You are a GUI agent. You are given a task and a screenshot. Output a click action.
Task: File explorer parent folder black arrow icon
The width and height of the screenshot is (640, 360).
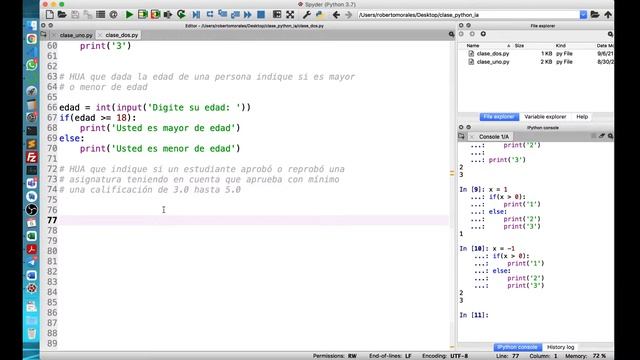click(483, 34)
